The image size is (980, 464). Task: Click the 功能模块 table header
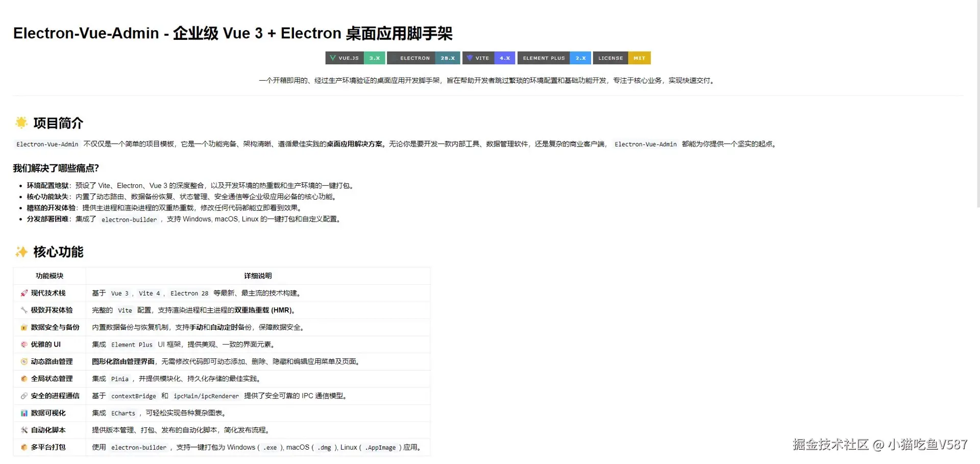(50, 276)
